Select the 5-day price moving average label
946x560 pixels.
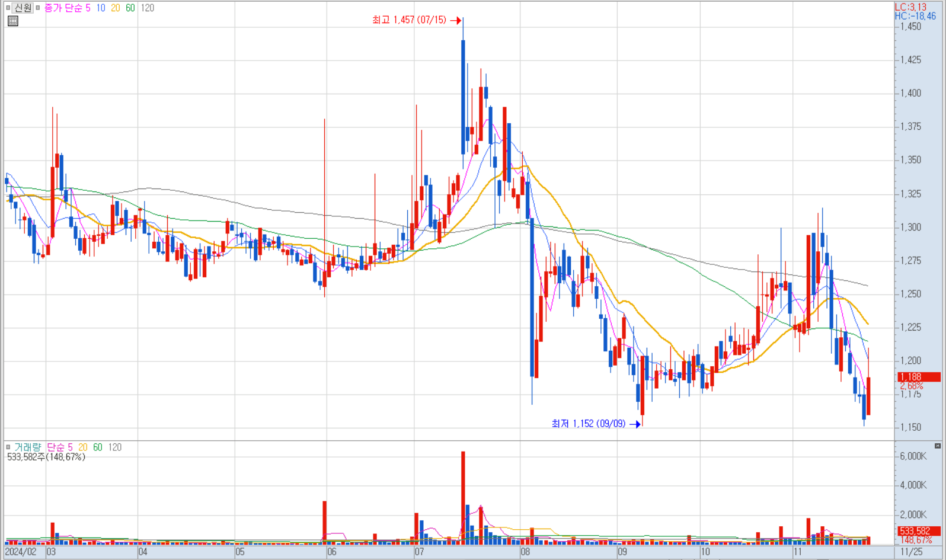88,8
